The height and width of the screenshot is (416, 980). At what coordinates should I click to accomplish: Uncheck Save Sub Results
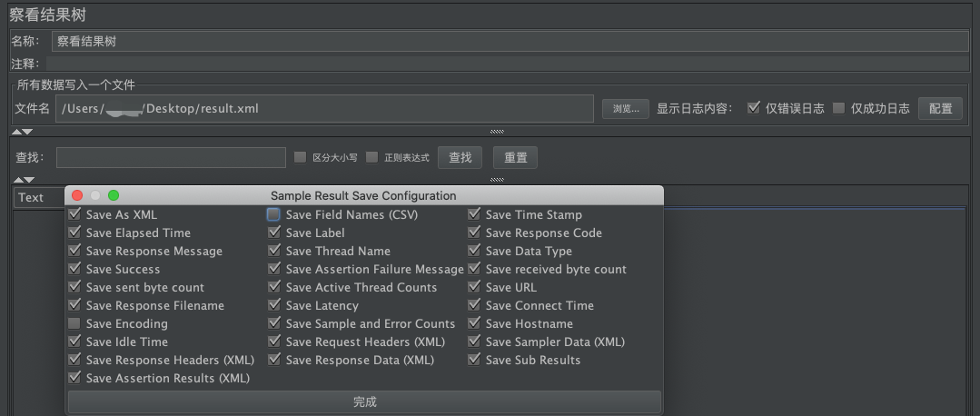tap(474, 359)
